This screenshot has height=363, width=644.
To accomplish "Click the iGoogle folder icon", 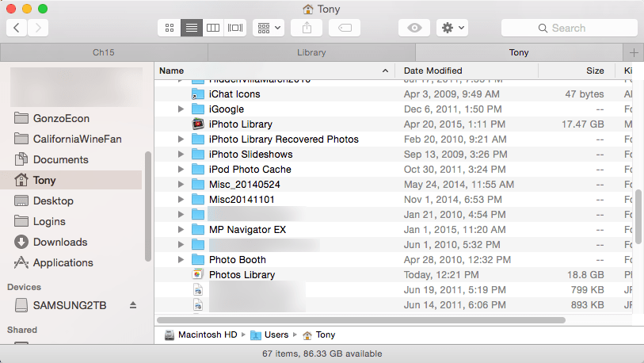I will [198, 109].
